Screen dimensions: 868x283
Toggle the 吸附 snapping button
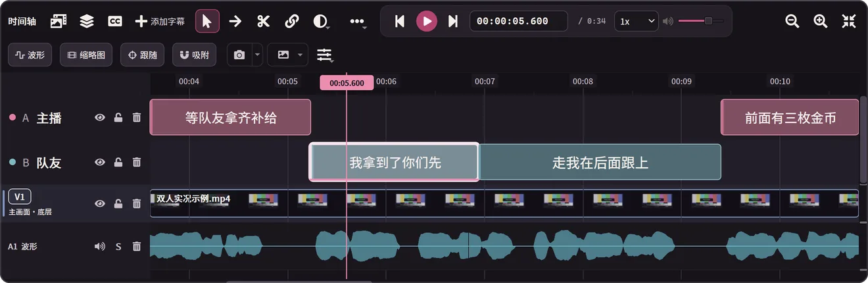195,55
